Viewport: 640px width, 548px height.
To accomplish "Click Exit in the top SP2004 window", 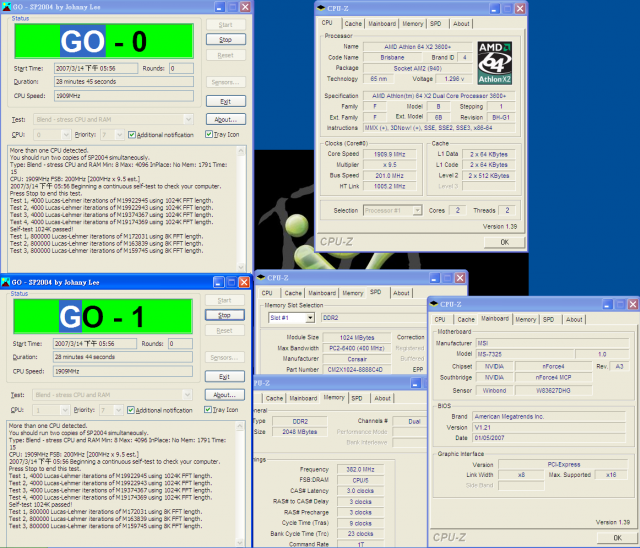I will (x=226, y=101).
